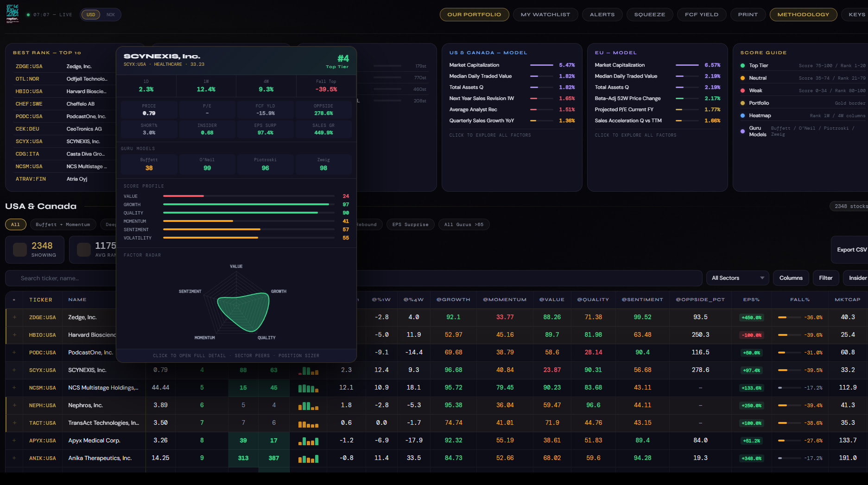Open the Columns button
The image size is (868, 485).
pos(791,278)
